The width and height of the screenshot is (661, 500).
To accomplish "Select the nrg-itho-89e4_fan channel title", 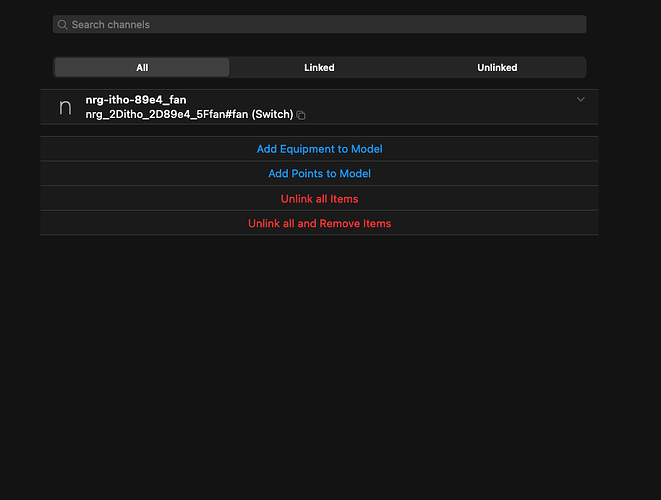I will click(136, 100).
